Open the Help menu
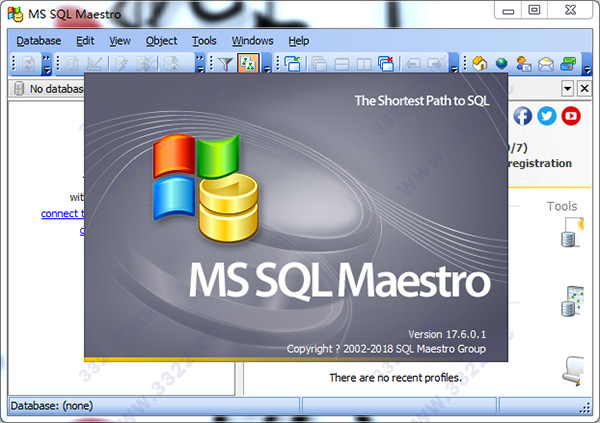This screenshot has height=423, width=600. pyautogui.click(x=298, y=41)
